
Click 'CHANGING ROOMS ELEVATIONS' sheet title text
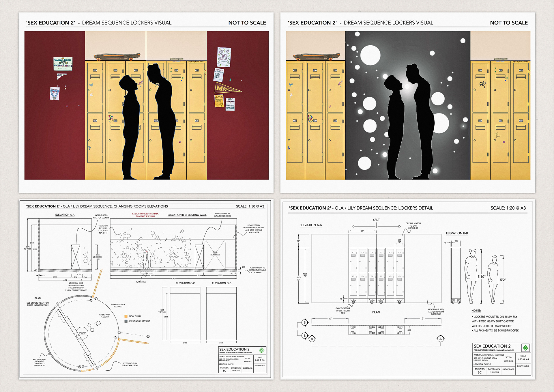(141, 206)
